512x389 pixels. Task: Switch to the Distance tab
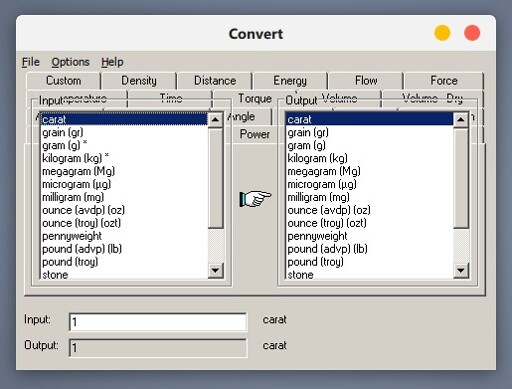(215, 81)
